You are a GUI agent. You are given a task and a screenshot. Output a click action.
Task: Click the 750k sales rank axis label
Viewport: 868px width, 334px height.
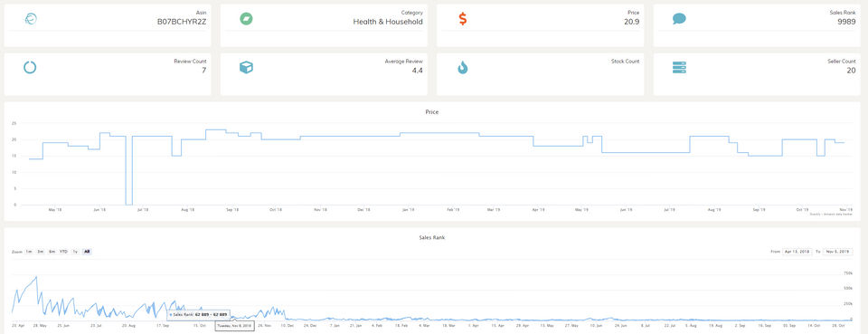point(847,273)
